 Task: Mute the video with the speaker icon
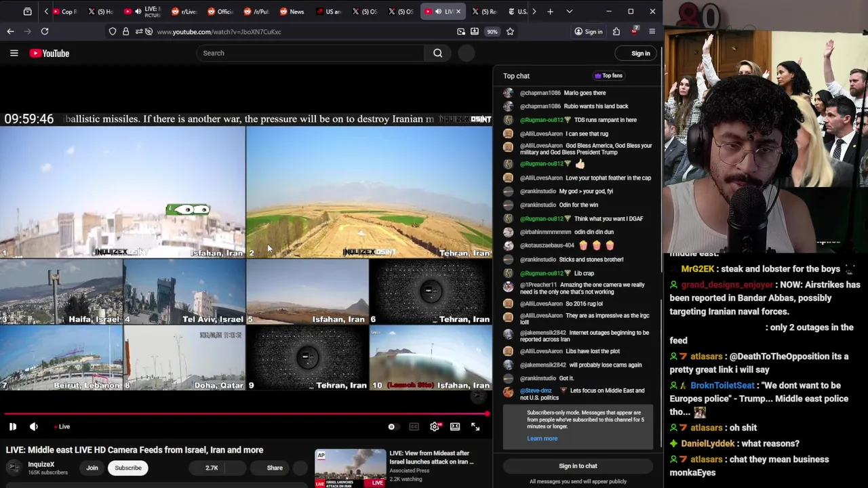click(x=34, y=427)
